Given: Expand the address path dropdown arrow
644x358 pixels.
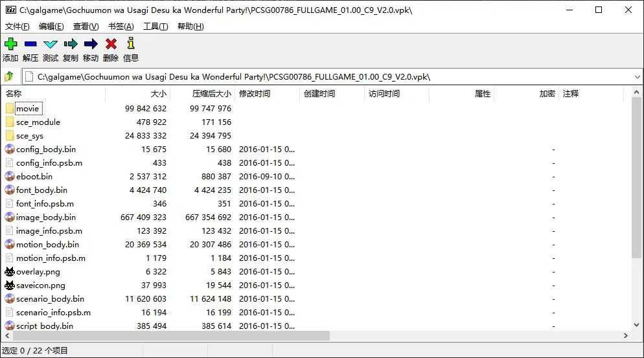Looking at the screenshot, I should click(x=637, y=77).
